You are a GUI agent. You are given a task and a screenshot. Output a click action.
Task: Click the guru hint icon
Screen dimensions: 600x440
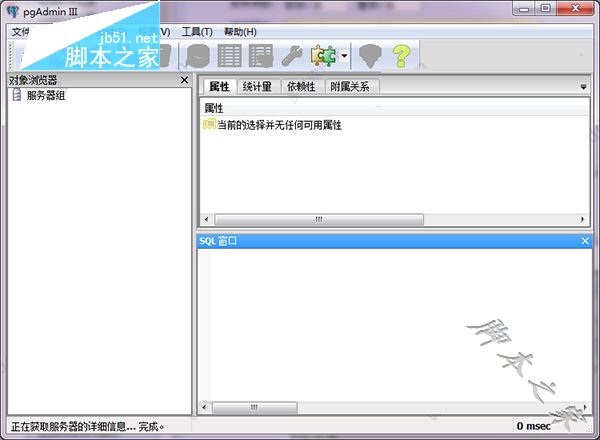click(370, 56)
